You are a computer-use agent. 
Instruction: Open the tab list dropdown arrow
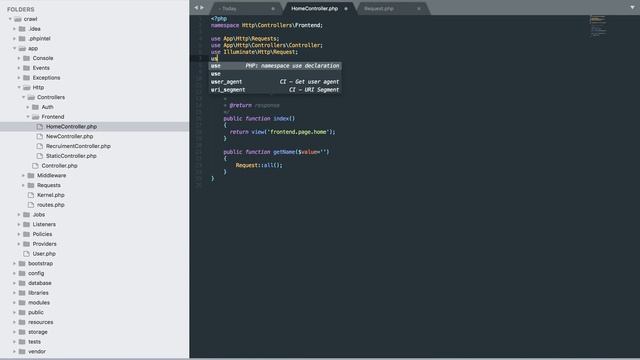[x=632, y=7]
